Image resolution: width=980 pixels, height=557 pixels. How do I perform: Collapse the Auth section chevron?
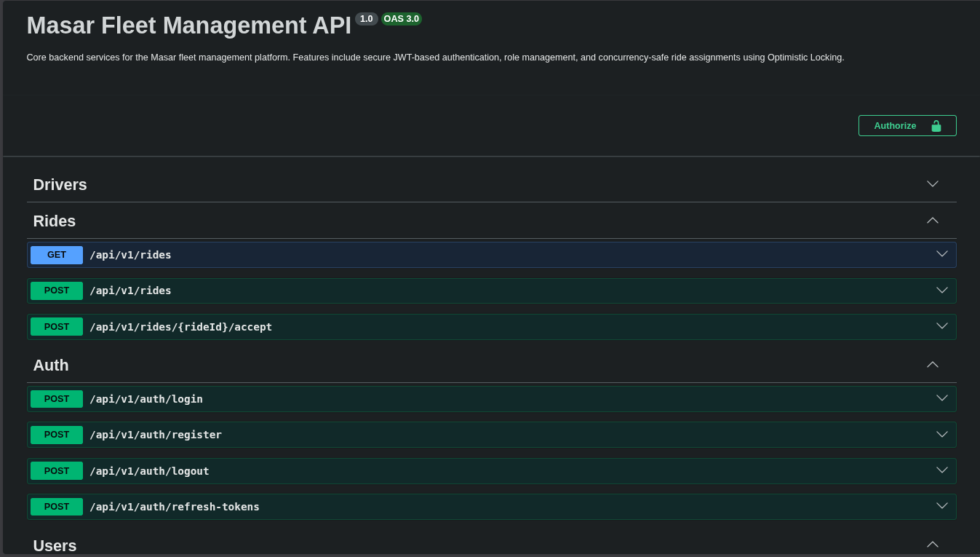click(x=933, y=365)
